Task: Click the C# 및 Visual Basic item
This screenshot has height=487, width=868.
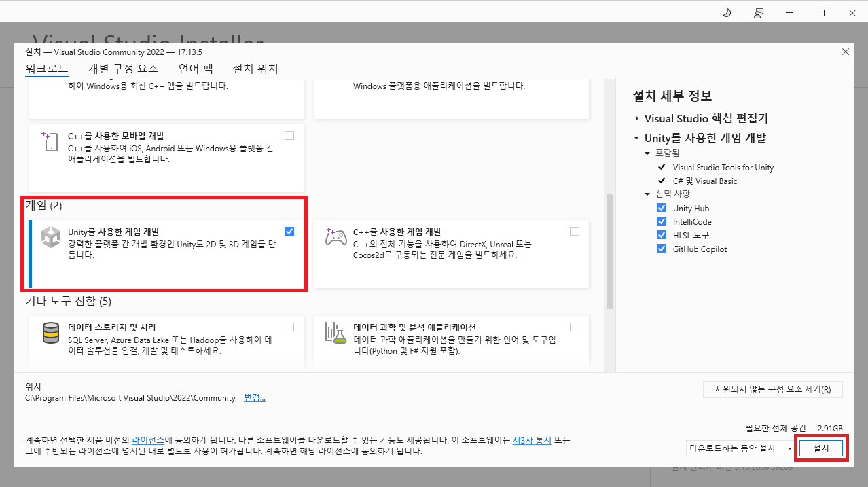Action: [705, 181]
